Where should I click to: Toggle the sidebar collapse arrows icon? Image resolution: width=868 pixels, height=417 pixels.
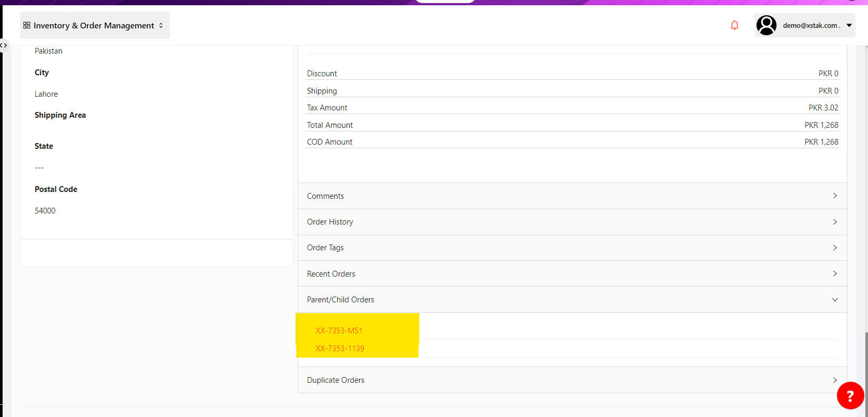click(x=4, y=45)
